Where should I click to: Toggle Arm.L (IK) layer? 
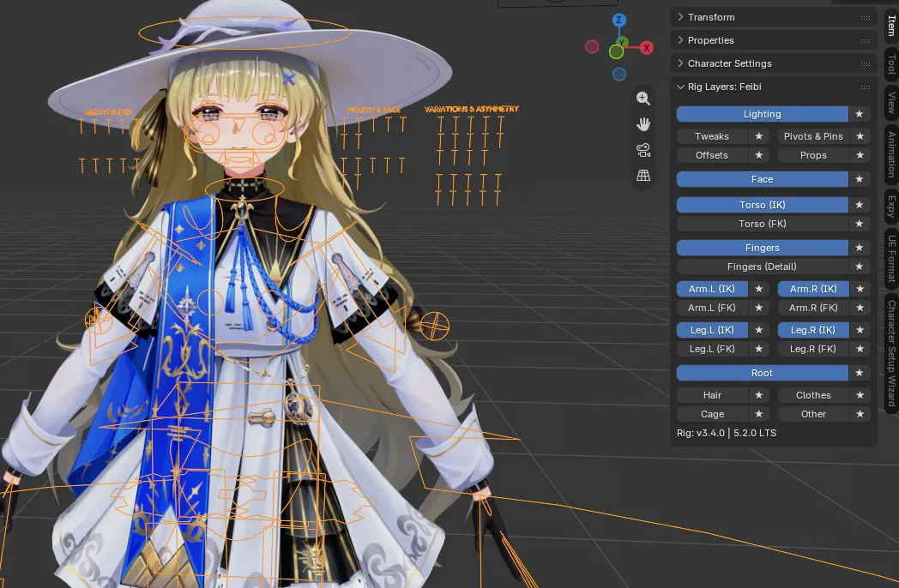click(x=712, y=289)
